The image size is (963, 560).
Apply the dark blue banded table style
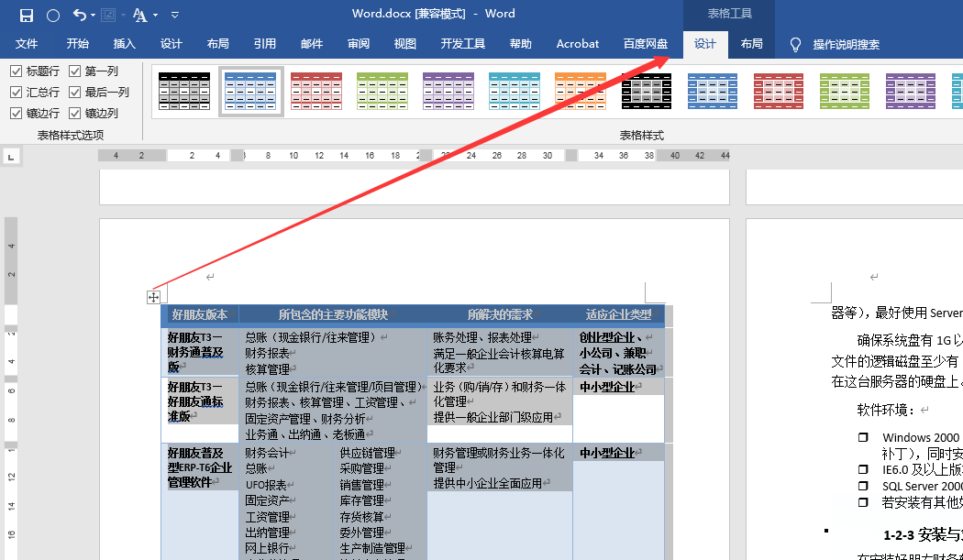click(x=713, y=91)
